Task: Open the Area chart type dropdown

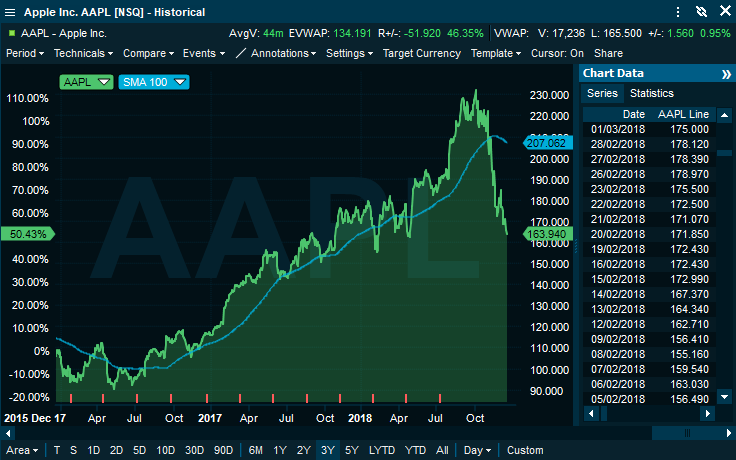Action: point(25,450)
